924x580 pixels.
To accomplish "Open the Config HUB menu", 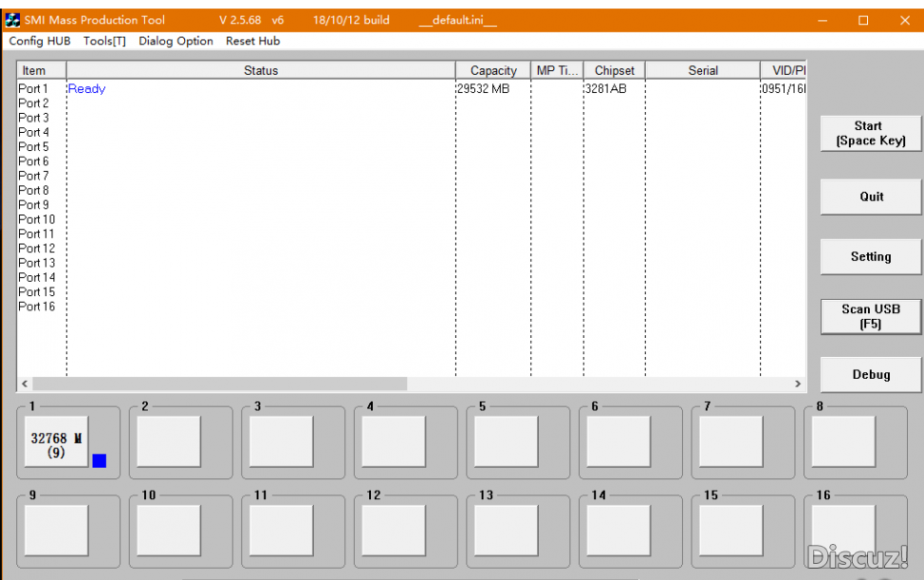I will [40, 41].
